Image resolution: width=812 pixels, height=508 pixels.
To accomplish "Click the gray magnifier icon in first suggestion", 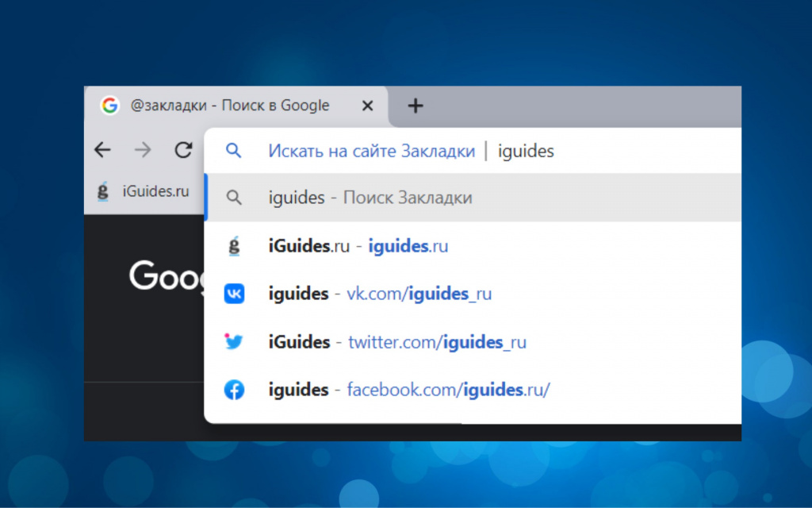I will pyautogui.click(x=234, y=198).
